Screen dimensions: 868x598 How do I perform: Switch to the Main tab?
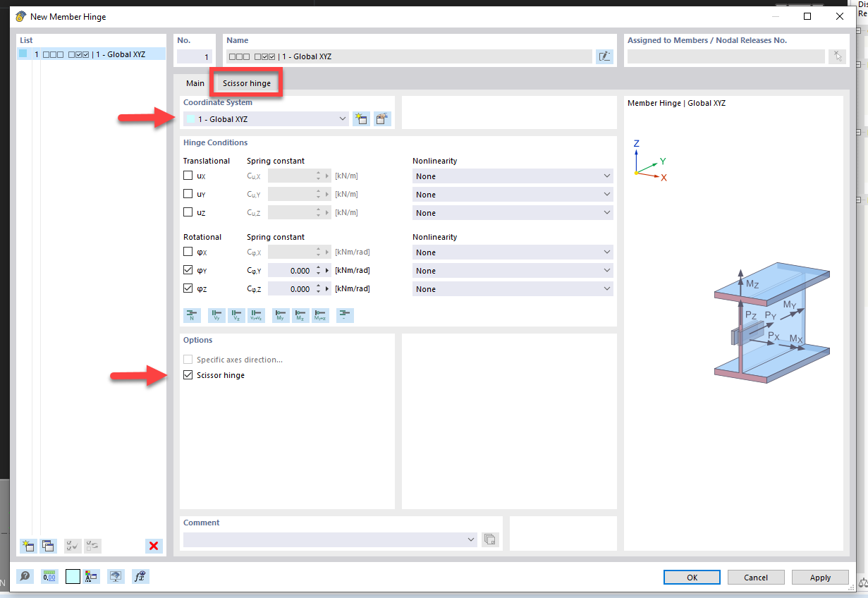(x=195, y=83)
